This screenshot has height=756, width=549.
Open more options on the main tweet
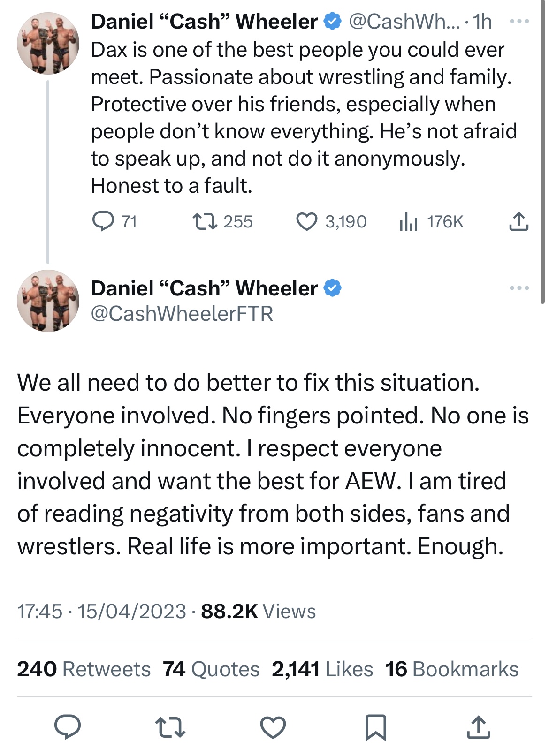point(519,288)
